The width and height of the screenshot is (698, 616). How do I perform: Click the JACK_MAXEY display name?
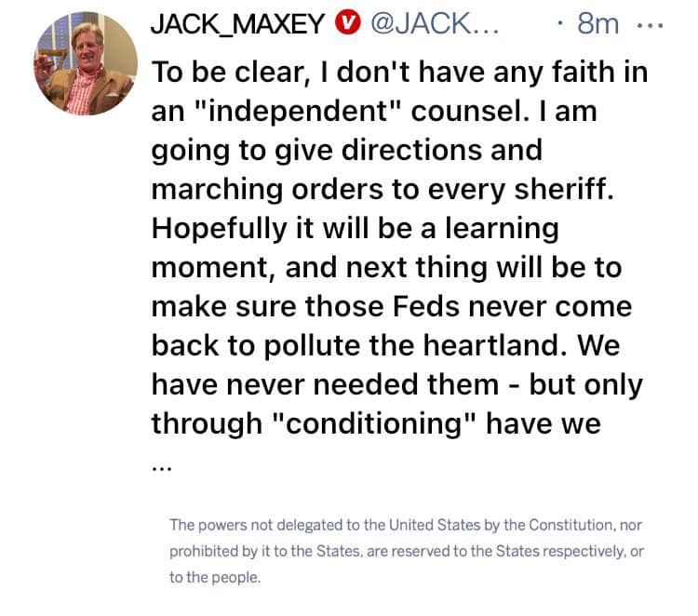pyautogui.click(x=239, y=23)
